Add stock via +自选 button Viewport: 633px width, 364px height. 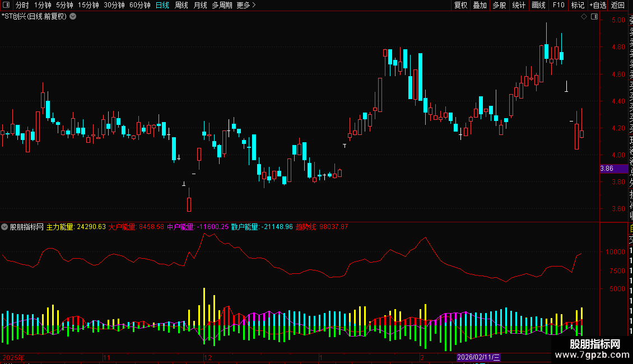(x=598, y=5)
